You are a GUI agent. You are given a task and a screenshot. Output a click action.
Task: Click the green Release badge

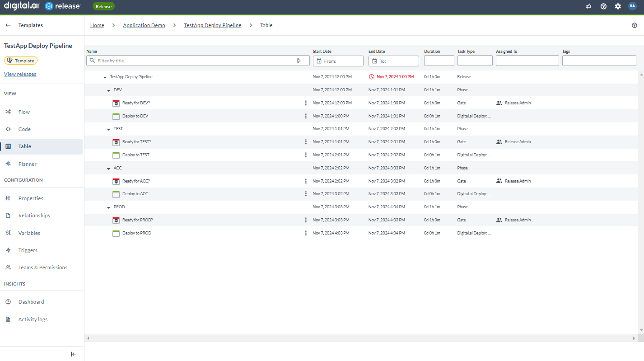coord(103,7)
